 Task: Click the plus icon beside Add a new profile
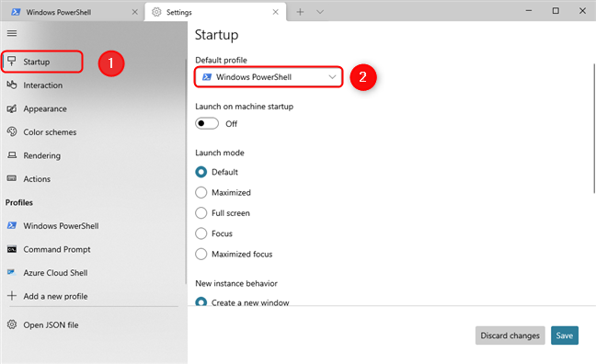(x=12, y=296)
